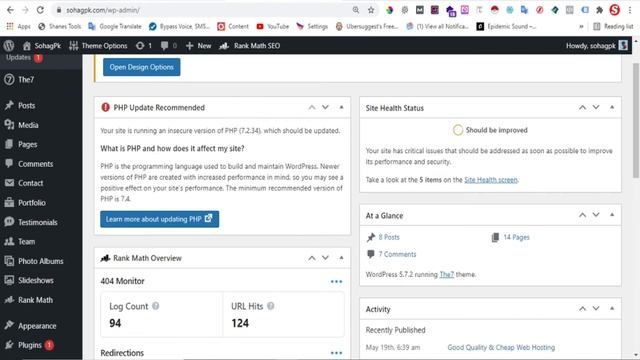
Task: Open Photo Albums in the sidebar
Action: pyautogui.click(x=41, y=261)
